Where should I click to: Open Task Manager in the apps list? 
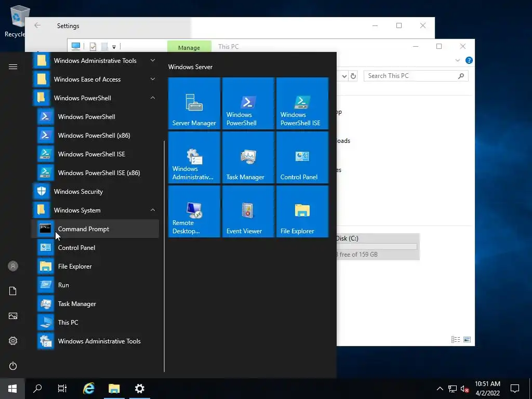(95, 303)
